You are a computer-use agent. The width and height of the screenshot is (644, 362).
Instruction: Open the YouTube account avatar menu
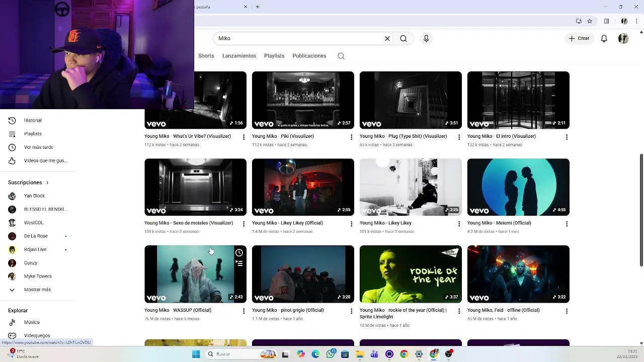[623, 38]
